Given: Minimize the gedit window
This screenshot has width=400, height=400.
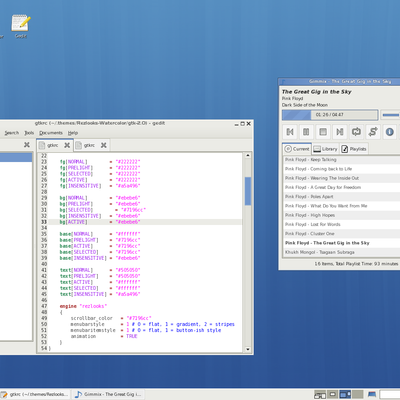Looking at the screenshot, I should point(237,124).
